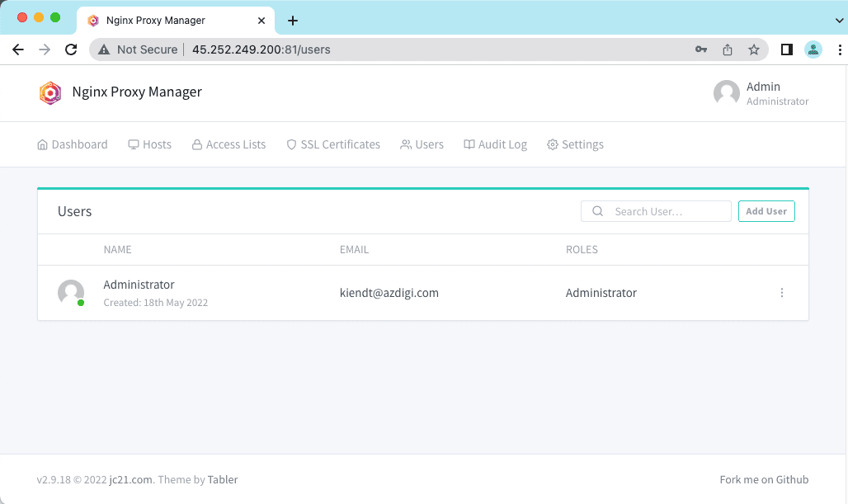
Task: Click the SSL Certificates shield icon
Action: (x=291, y=144)
